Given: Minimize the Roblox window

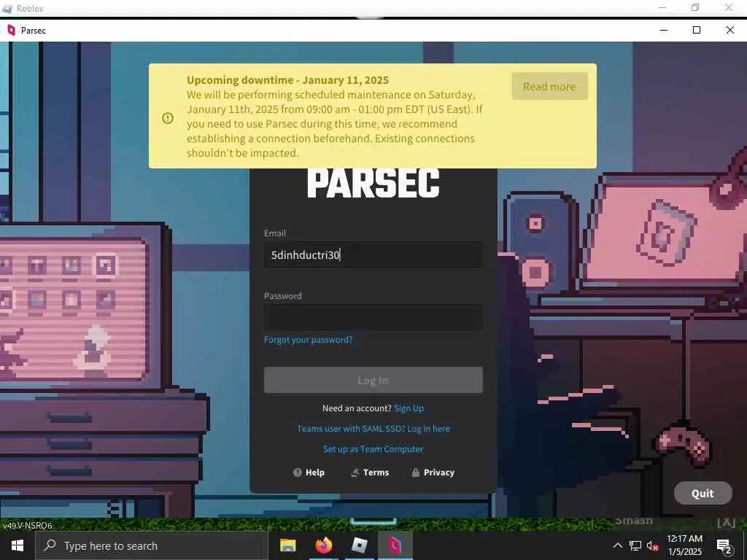Looking at the screenshot, I should tap(662, 7).
